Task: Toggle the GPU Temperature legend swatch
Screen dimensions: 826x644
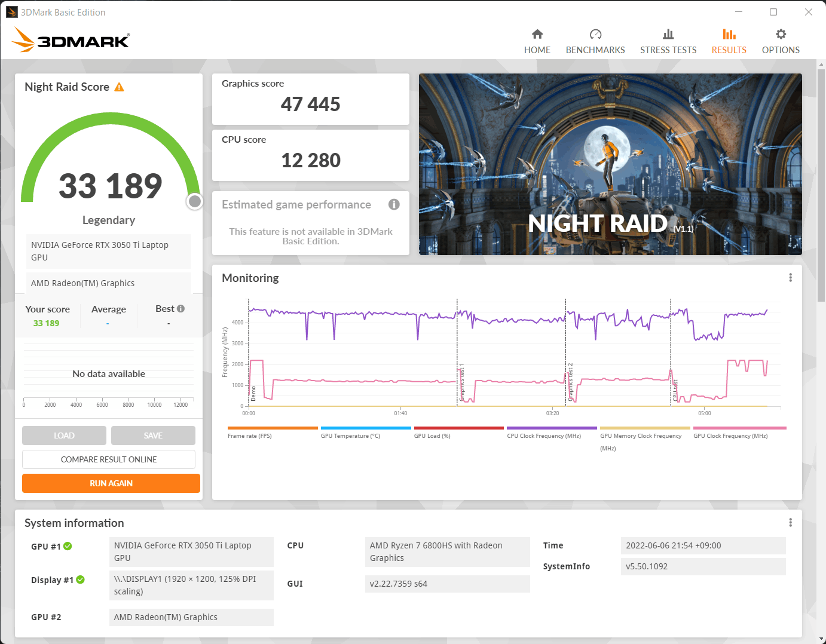Action: (x=366, y=428)
